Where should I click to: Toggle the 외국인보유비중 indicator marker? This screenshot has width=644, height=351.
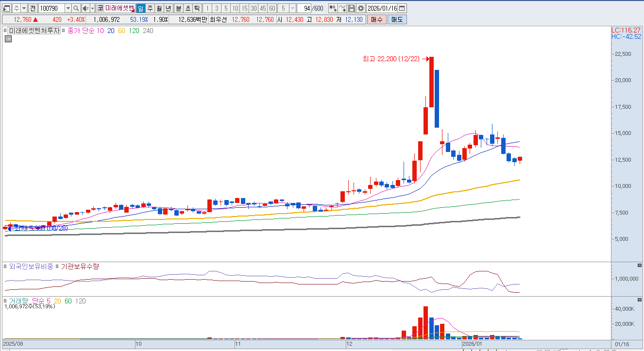coord(5,267)
